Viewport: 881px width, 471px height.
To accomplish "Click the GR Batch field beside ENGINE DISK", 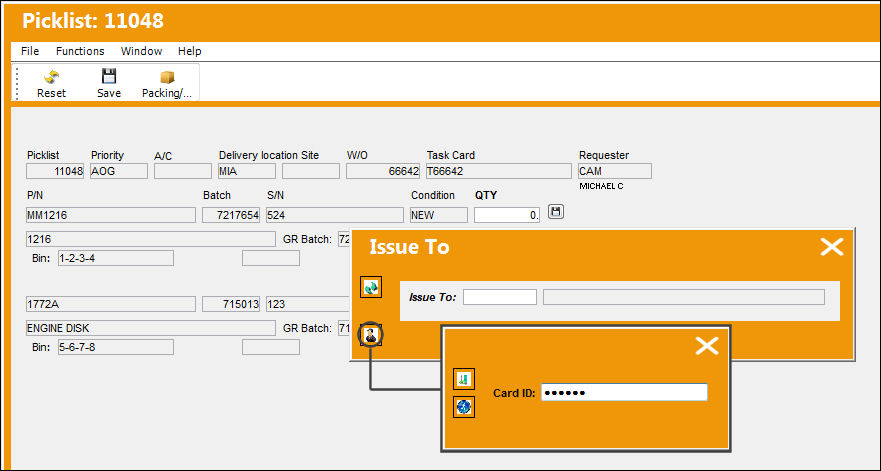I will [344, 328].
